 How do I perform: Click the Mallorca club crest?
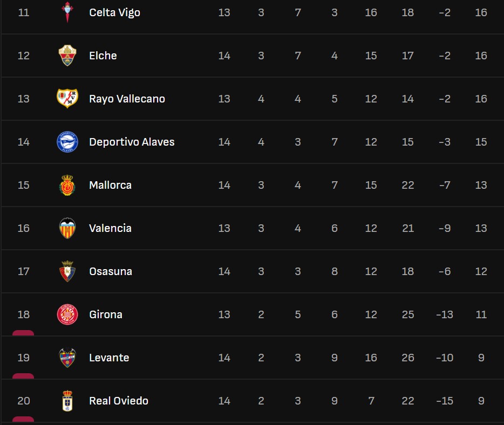point(67,185)
